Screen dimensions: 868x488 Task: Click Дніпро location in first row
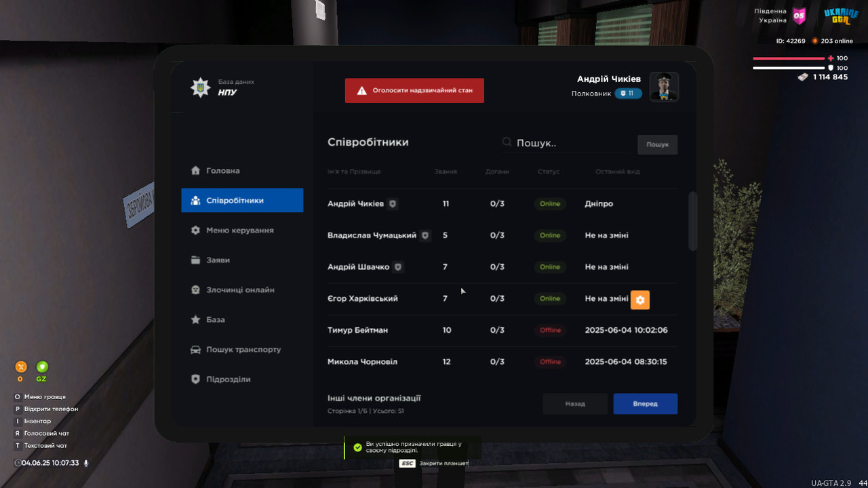(599, 204)
